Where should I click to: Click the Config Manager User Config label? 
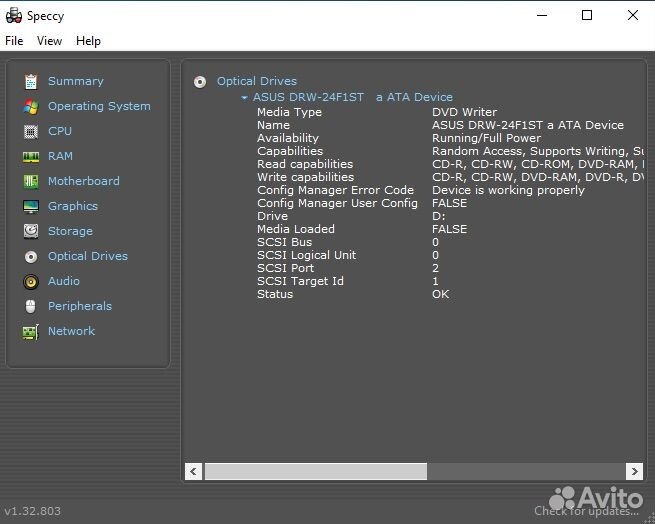[337, 203]
